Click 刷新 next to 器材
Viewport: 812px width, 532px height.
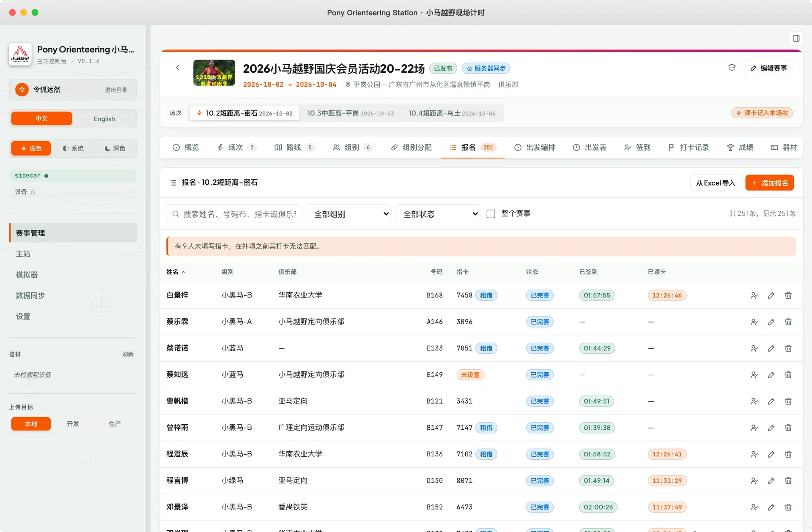[128, 354]
